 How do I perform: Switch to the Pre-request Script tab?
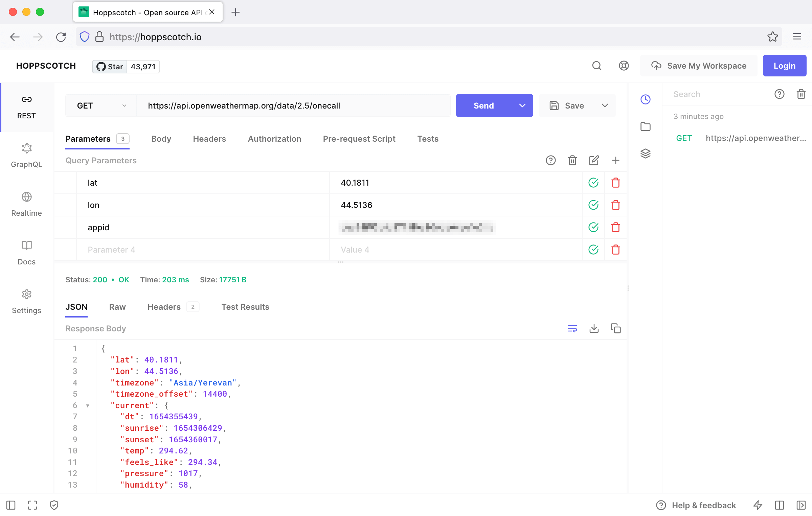pyautogui.click(x=359, y=139)
